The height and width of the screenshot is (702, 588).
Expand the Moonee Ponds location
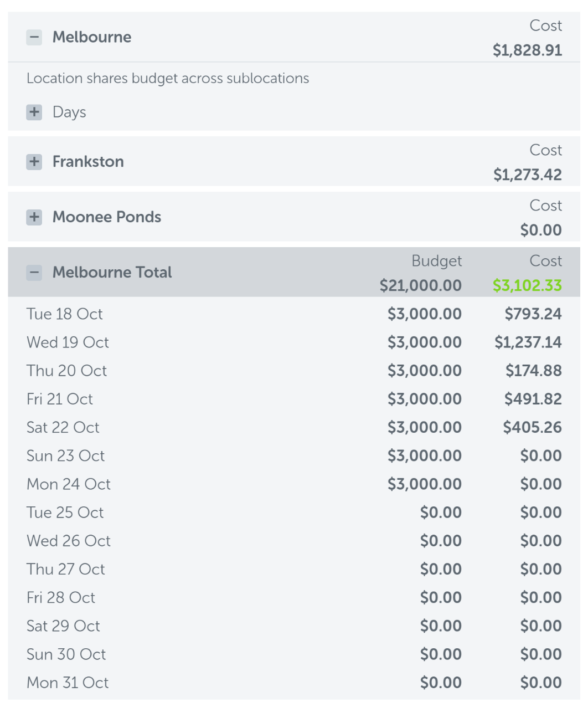point(34,217)
